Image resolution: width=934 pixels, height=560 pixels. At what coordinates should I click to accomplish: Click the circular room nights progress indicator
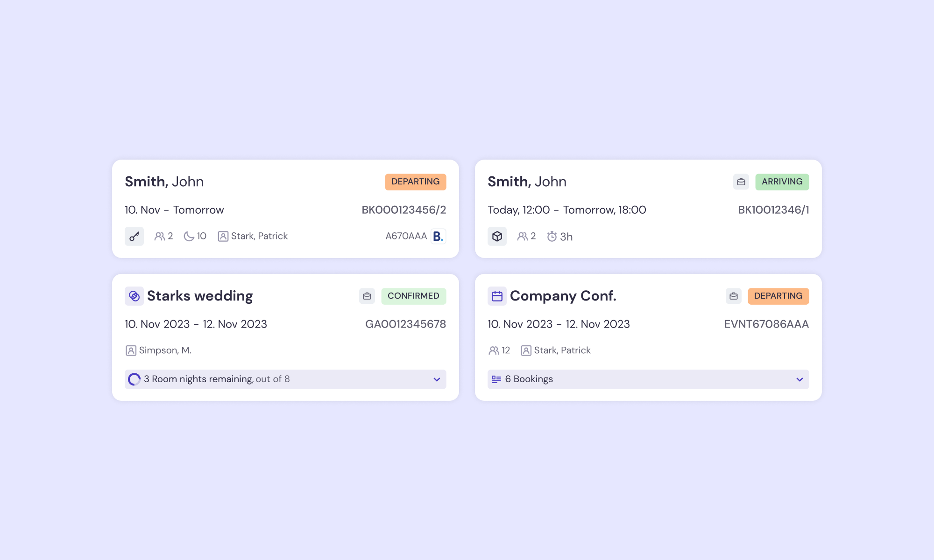tap(134, 379)
